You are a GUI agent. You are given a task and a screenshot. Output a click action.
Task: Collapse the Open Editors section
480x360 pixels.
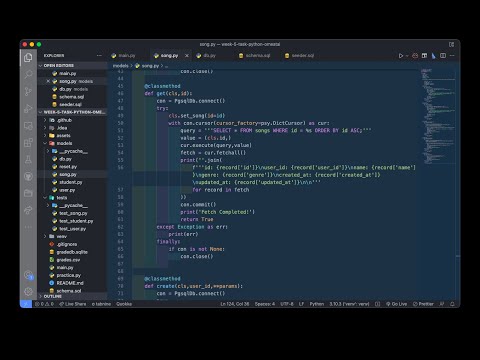59,65
